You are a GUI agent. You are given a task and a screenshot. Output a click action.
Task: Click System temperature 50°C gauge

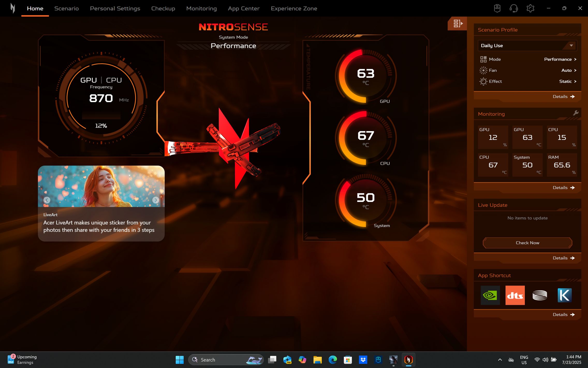(x=365, y=200)
